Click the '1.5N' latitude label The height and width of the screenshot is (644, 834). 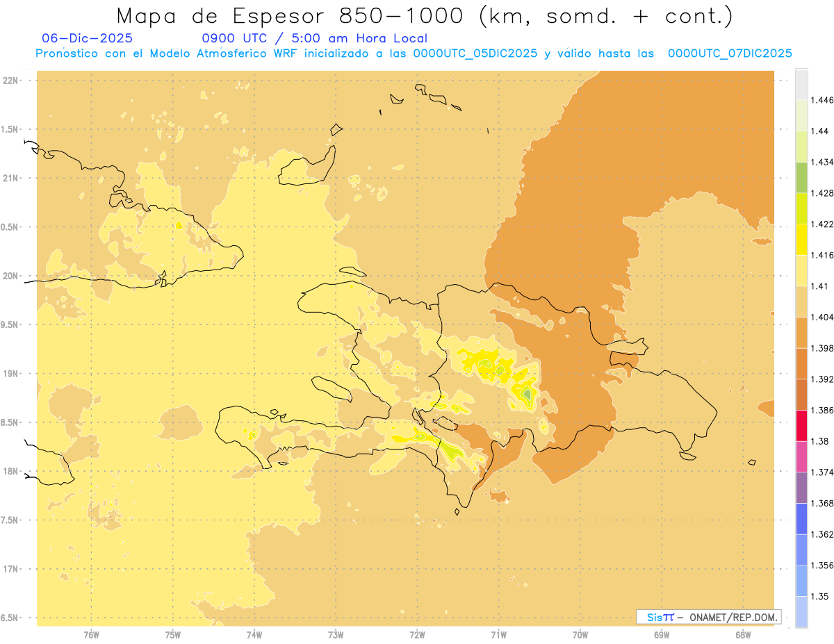[10, 129]
